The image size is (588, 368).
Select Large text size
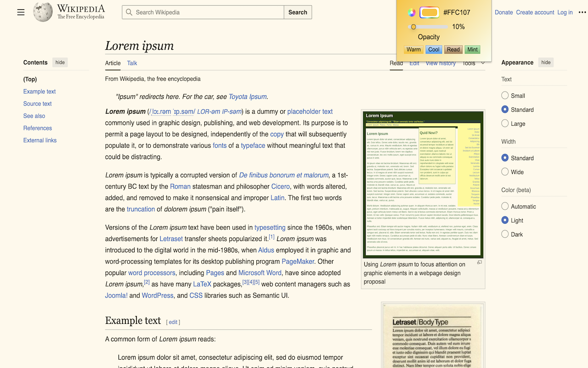(505, 123)
